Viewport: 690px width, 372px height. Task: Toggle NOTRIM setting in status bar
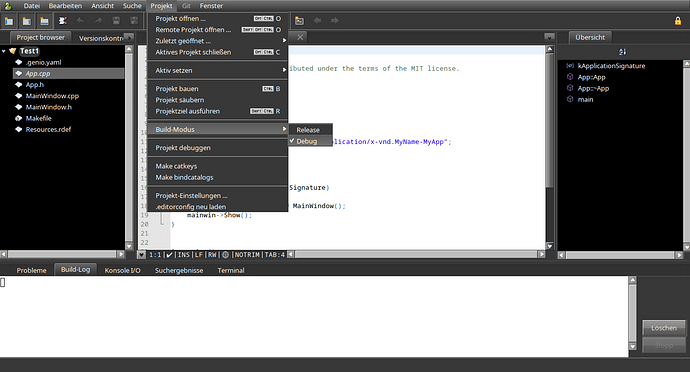[247, 254]
